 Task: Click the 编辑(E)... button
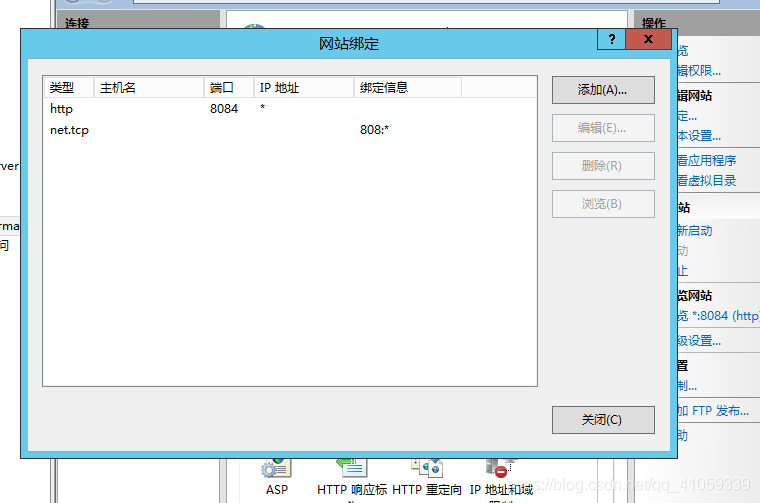(603, 128)
